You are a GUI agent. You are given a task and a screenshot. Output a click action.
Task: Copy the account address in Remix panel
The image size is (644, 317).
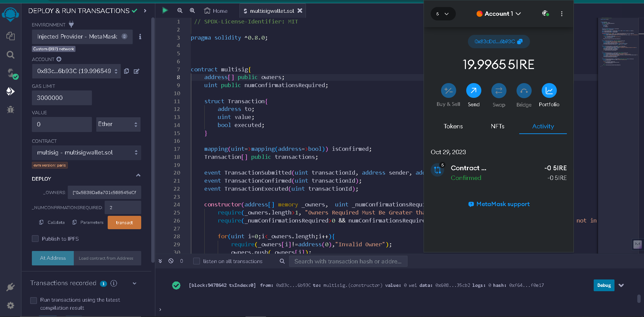click(126, 71)
